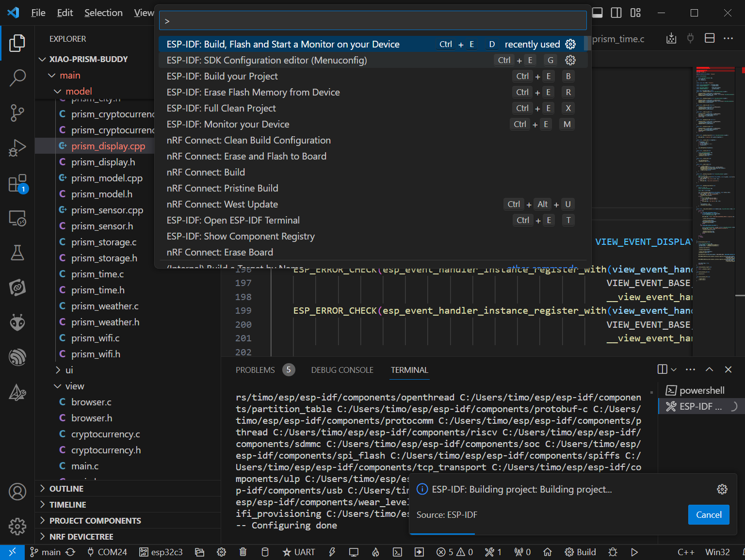This screenshot has width=745, height=560.
Task: Select the TERMINAL tab
Action: pyautogui.click(x=409, y=370)
